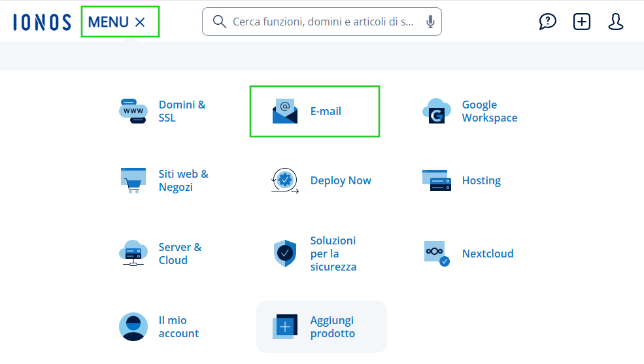The image size is (644, 364).
Task: Open the user account profile icon
Action: (616, 22)
